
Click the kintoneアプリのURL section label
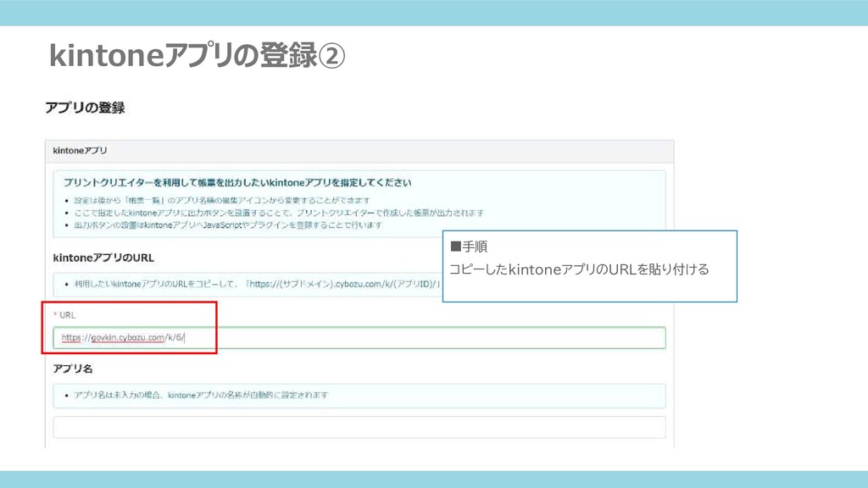click(103, 258)
